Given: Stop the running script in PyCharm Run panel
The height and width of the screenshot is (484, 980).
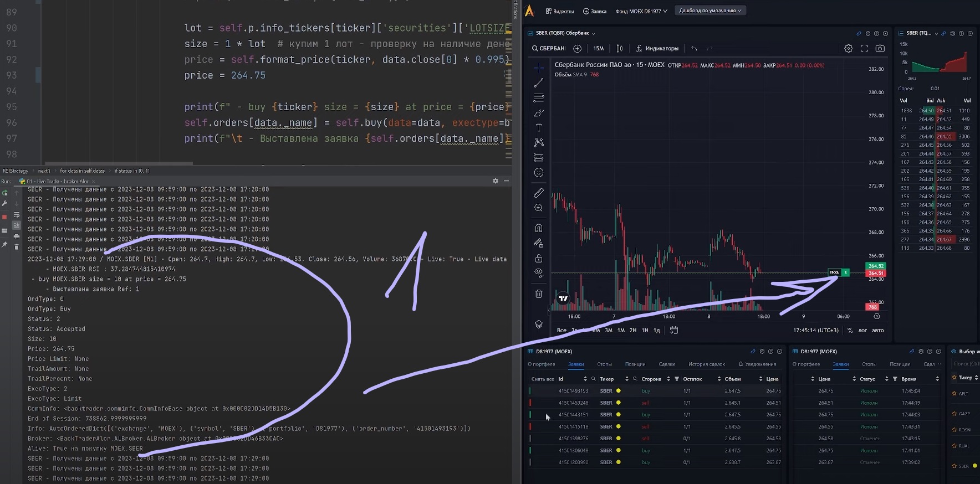Looking at the screenshot, I should point(4,217).
